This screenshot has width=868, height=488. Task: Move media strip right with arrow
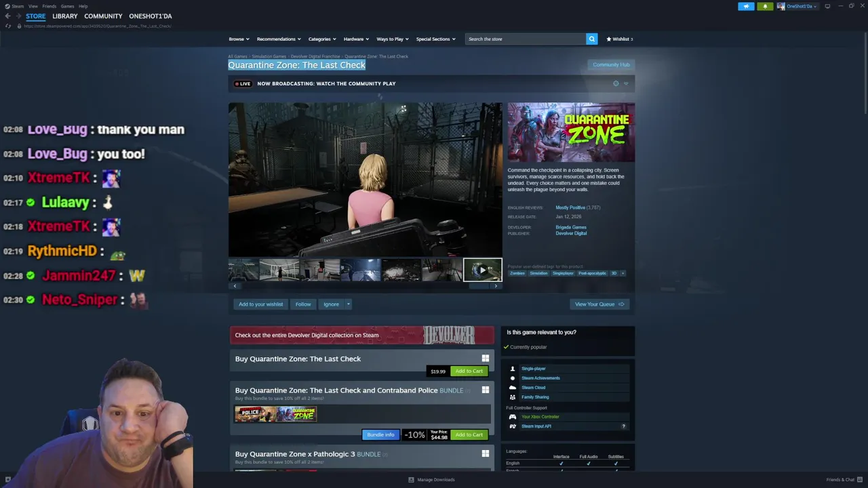(x=496, y=286)
